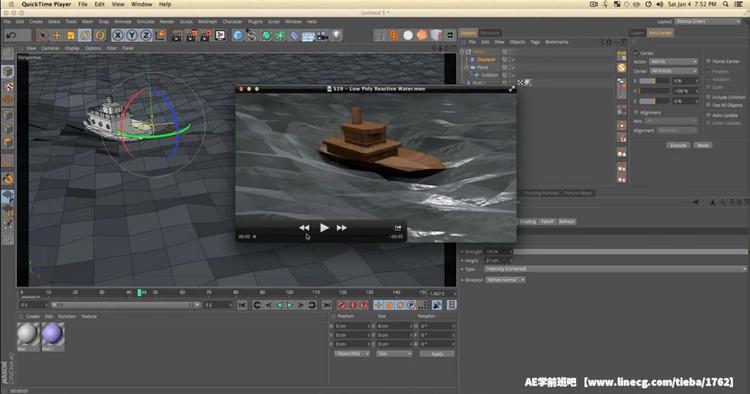Screen dimensions: 750x394
Task: Click the Undo arrow in the toolbar
Action: (x=11, y=35)
